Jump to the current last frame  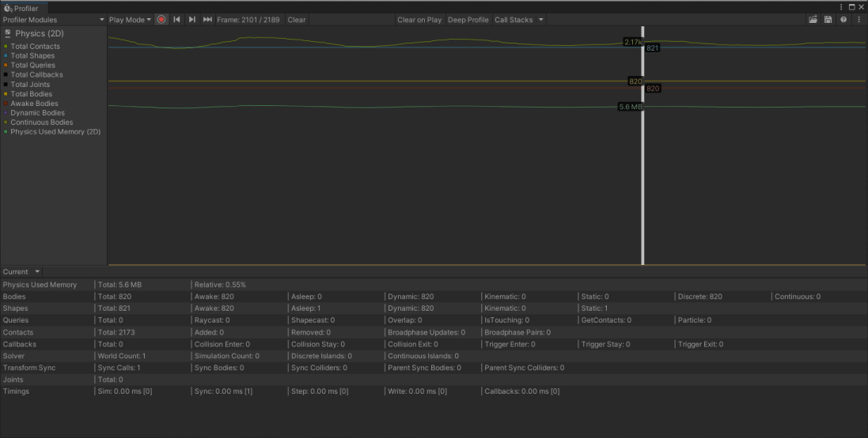coord(207,20)
